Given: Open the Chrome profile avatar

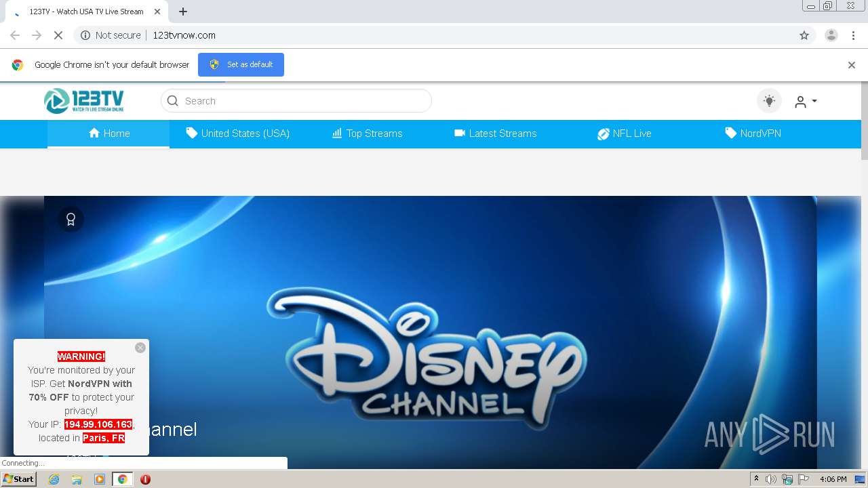Looking at the screenshot, I should point(831,35).
